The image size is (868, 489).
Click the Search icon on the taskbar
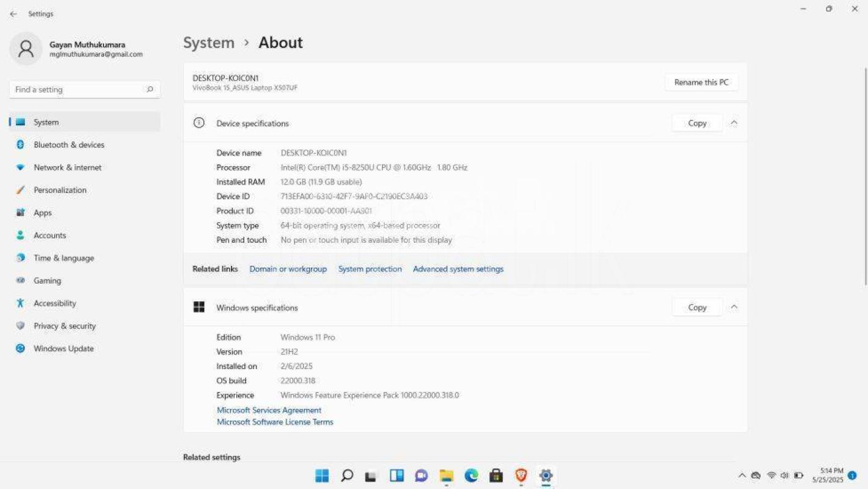pos(347,476)
